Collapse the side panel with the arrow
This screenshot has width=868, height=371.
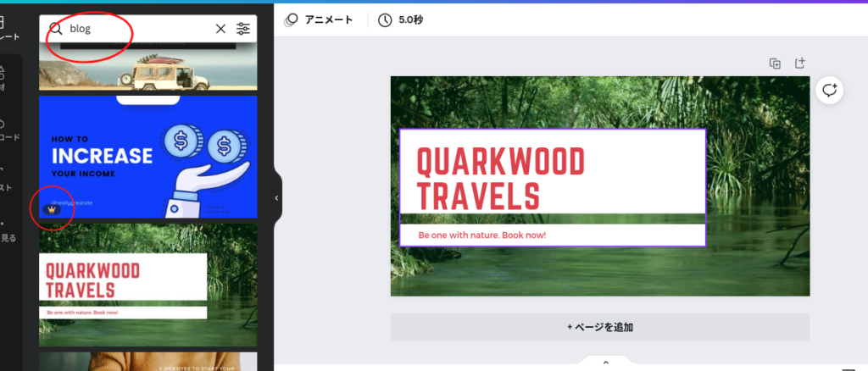point(277,198)
